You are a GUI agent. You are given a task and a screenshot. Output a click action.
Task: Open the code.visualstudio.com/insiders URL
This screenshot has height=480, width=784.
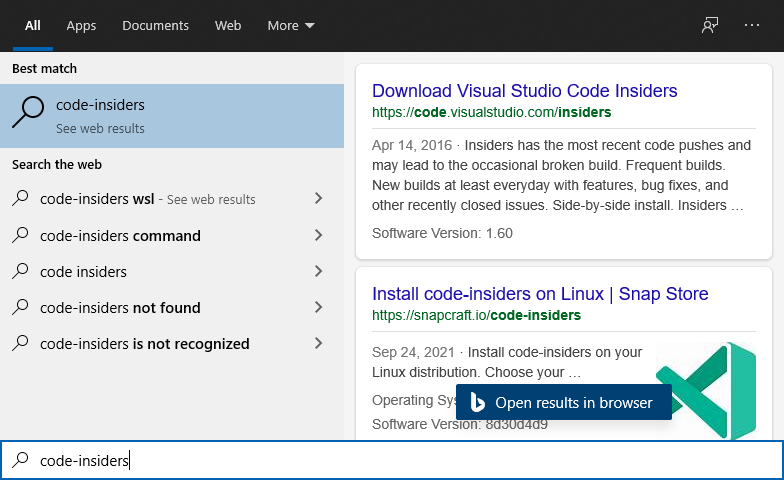click(492, 112)
